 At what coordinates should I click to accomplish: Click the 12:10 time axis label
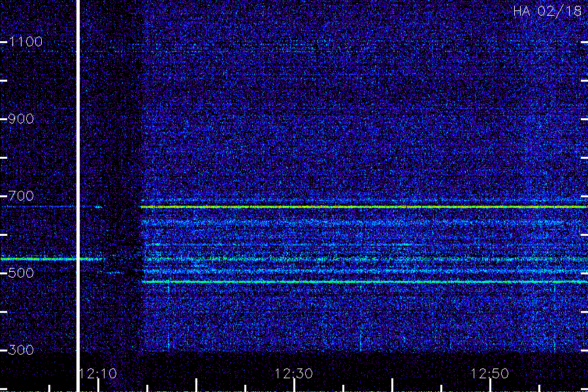(x=98, y=374)
